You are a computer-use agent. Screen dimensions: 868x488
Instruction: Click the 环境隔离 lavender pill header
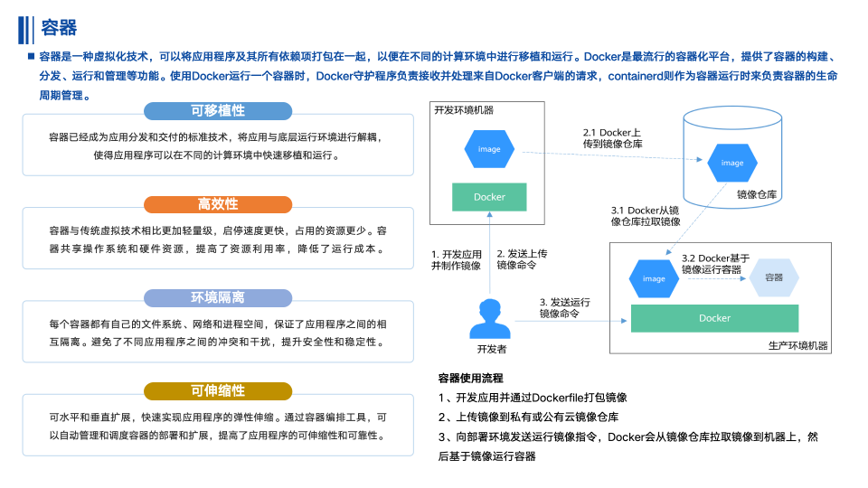coord(218,297)
